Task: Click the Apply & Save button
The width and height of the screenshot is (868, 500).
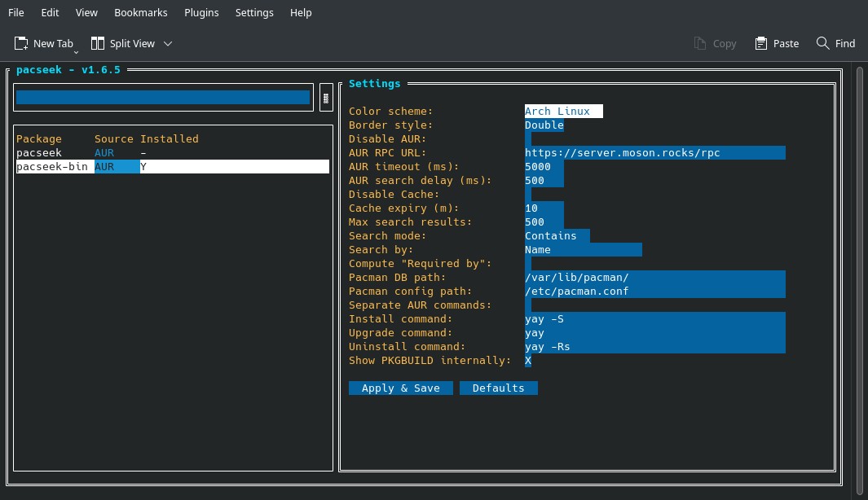Action: point(401,388)
